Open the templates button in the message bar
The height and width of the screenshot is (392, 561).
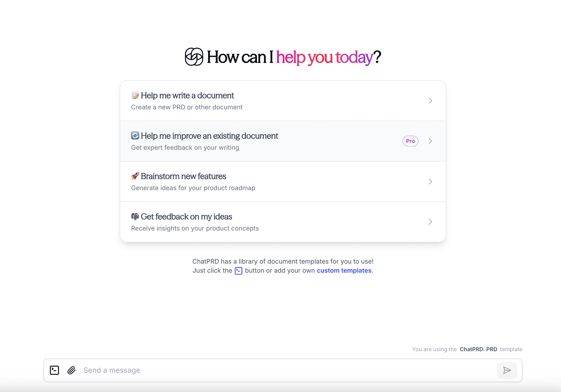pyautogui.click(x=54, y=370)
